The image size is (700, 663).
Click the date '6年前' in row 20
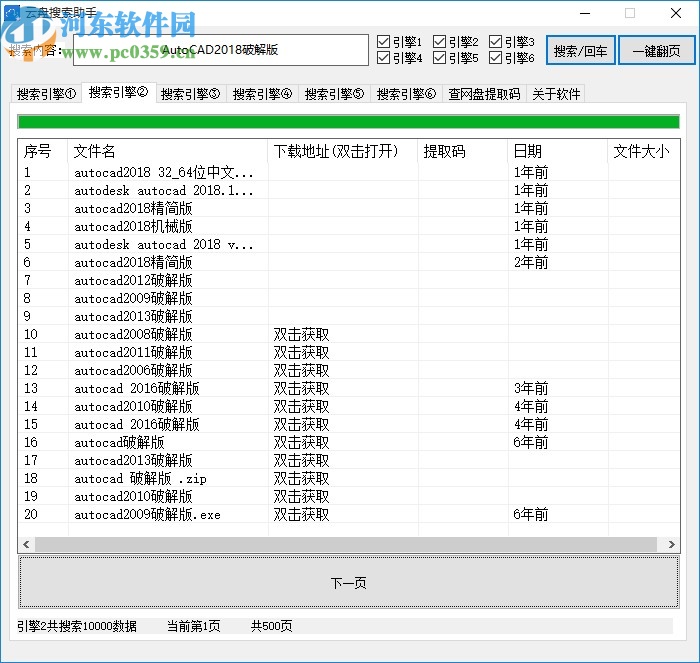tap(531, 514)
